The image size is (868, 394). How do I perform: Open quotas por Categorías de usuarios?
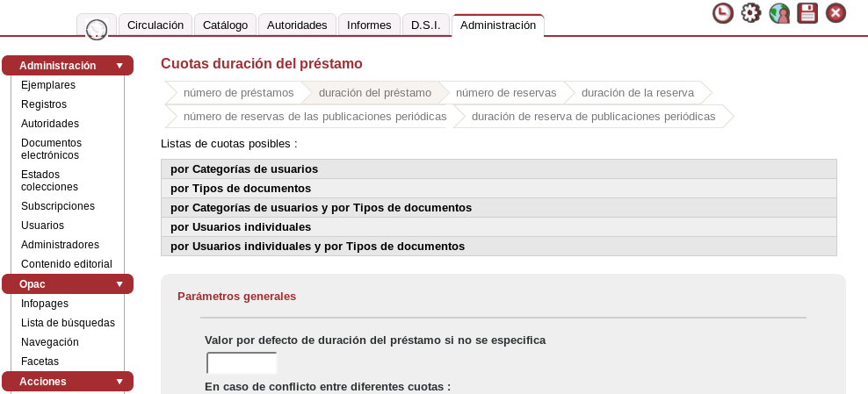point(244,169)
